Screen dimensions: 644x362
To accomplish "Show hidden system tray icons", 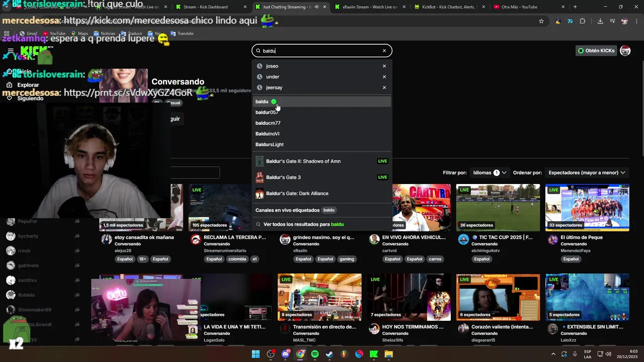I will (554, 354).
